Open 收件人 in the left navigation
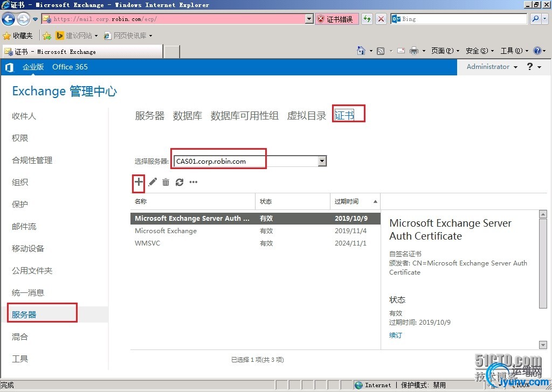 (x=24, y=116)
